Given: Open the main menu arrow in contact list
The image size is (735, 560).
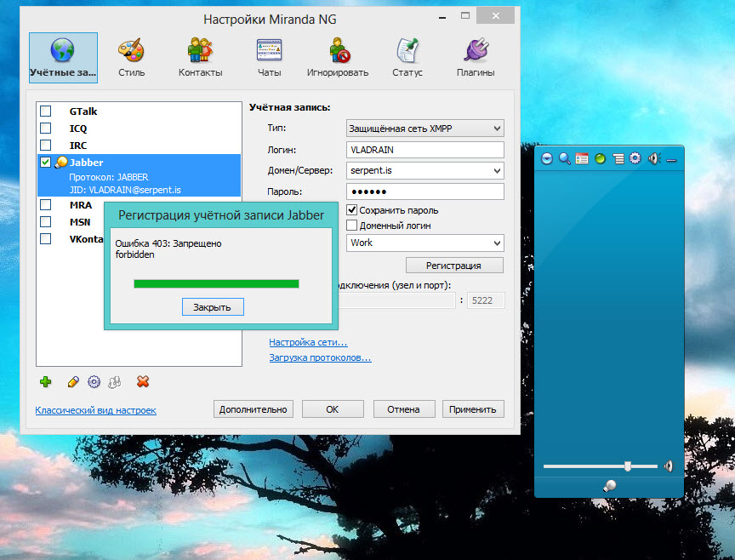Looking at the screenshot, I should point(546,158).
